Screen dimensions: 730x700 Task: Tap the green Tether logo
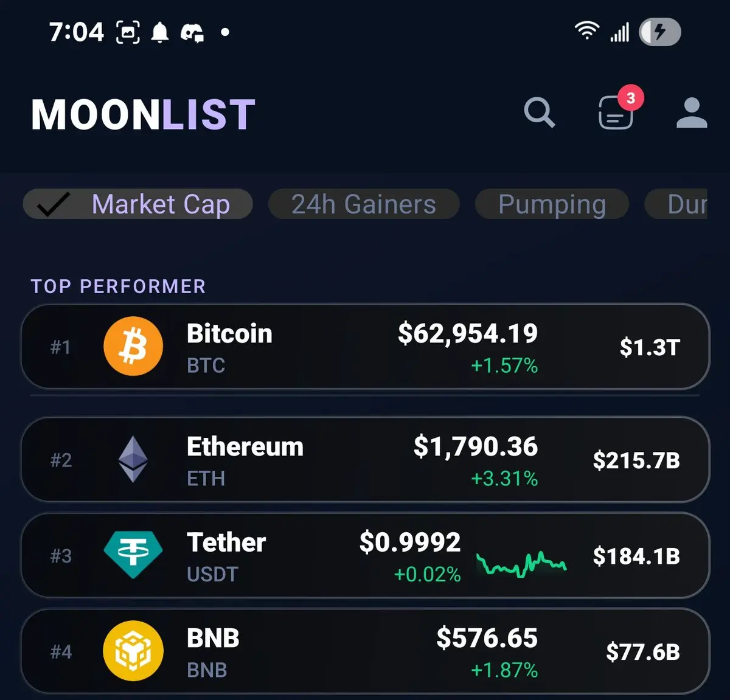[133, 555]
